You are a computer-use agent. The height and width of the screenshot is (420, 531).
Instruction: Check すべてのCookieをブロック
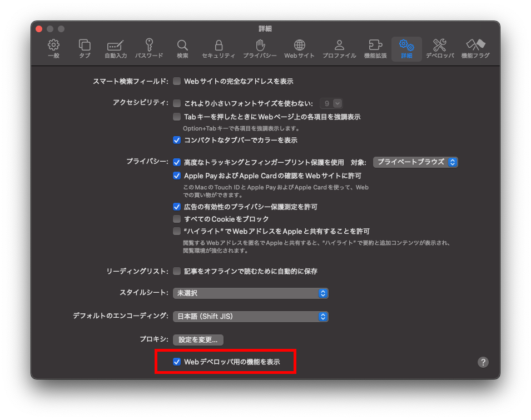click(x=177, y=219)
